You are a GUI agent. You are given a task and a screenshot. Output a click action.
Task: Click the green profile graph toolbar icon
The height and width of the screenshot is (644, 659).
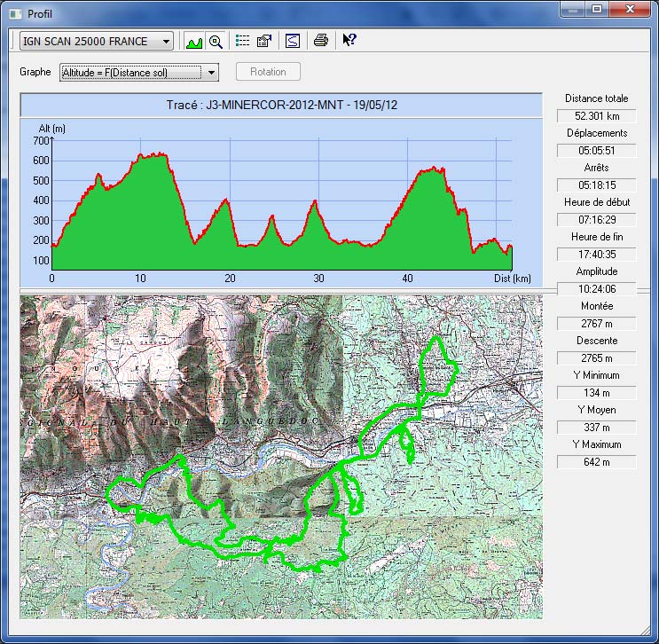coord(194,41)
